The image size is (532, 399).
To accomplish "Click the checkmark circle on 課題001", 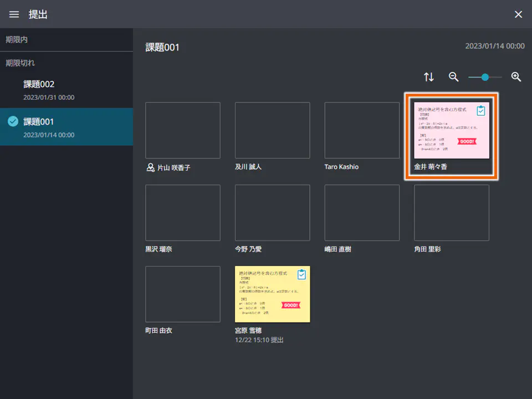I will click(13, 121).
